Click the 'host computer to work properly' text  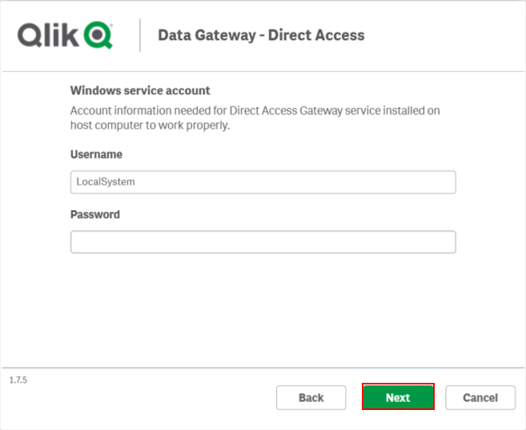click(x=150, y=125)
